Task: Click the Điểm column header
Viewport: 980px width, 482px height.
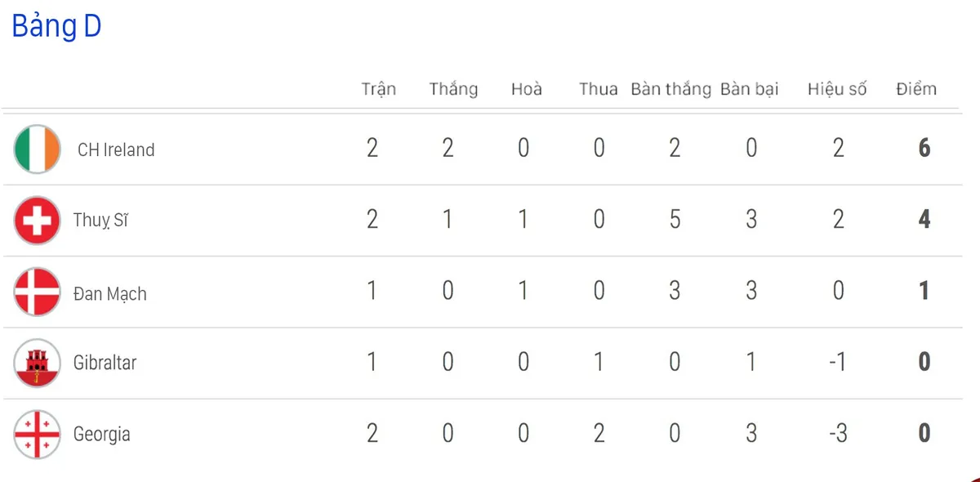Action: (x=916, y=89)
